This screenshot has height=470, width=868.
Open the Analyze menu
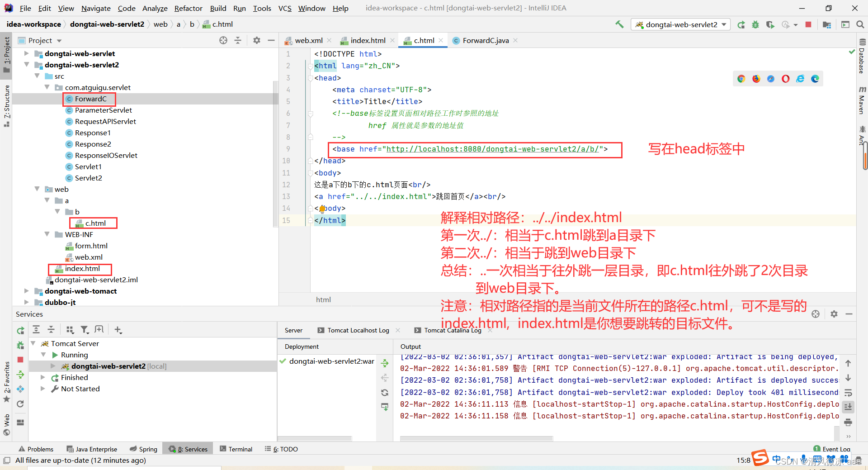[x=155, y=8]
